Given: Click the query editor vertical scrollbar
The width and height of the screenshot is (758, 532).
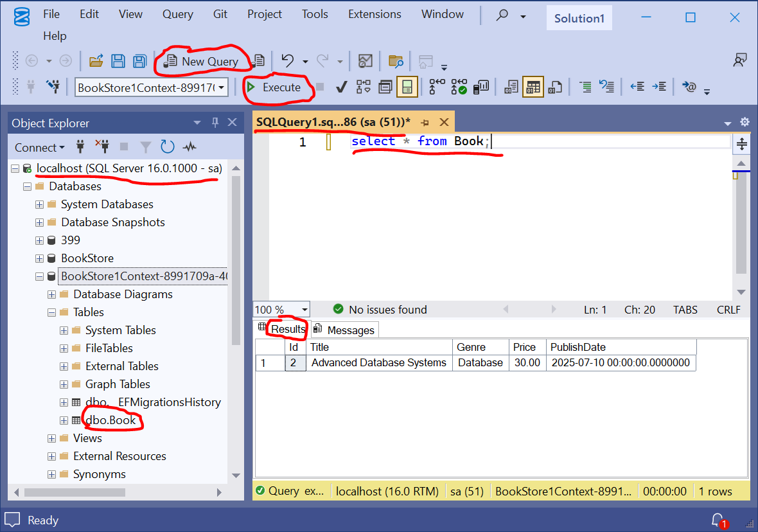Looking at the screenshot, I should pyautogui.click(x=741, y=222).
